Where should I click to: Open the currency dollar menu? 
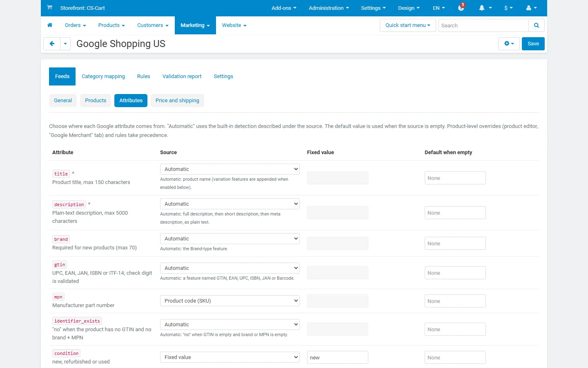(x=508, y=8)
